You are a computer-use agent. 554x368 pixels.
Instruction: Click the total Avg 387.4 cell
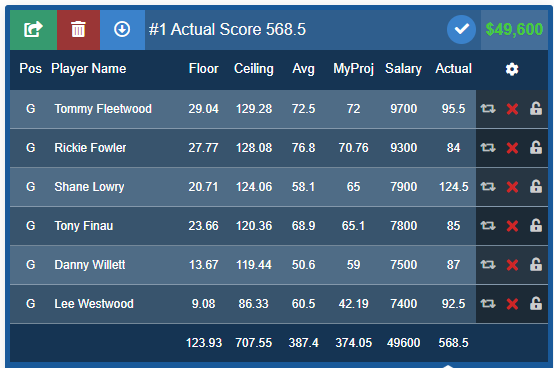[x=303, y=343]
